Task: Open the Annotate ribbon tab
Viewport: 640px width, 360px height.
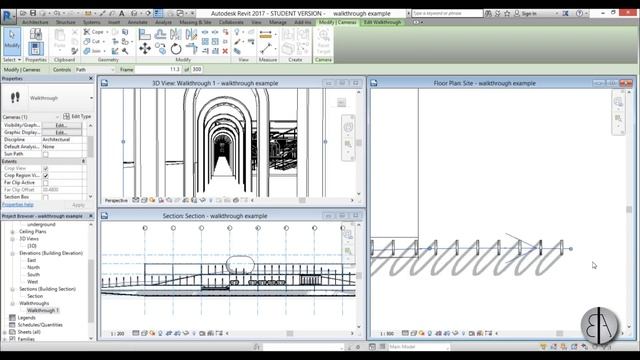Action: coord(138,22)
